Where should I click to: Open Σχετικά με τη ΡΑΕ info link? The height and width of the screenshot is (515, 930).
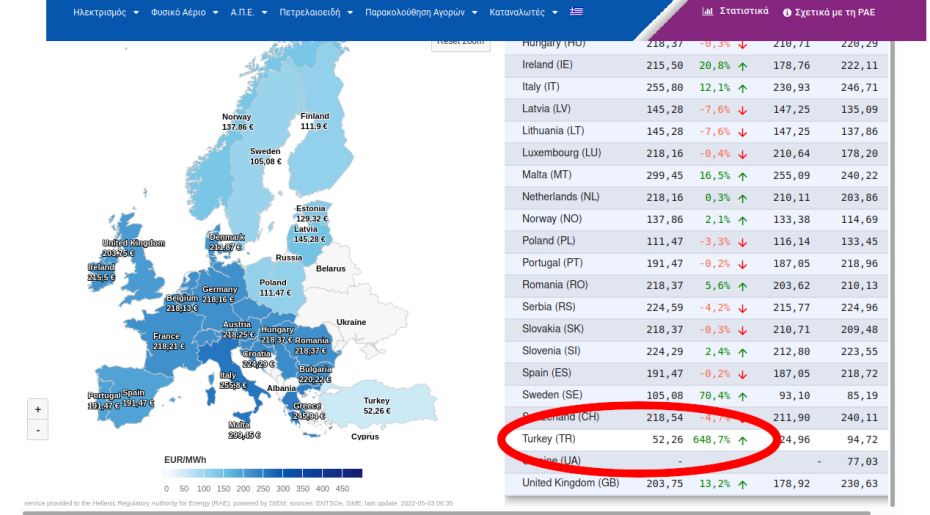click(x=829, y=12)
